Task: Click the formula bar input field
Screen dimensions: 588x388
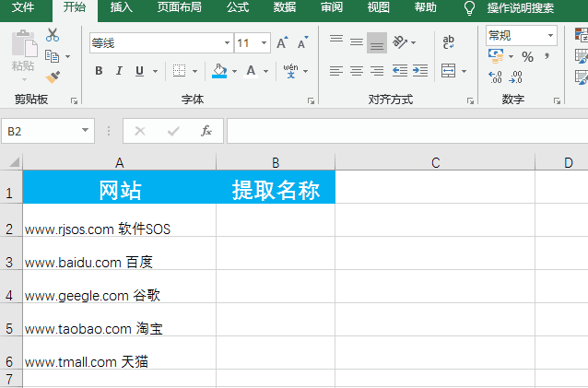Action: [407, 131]
